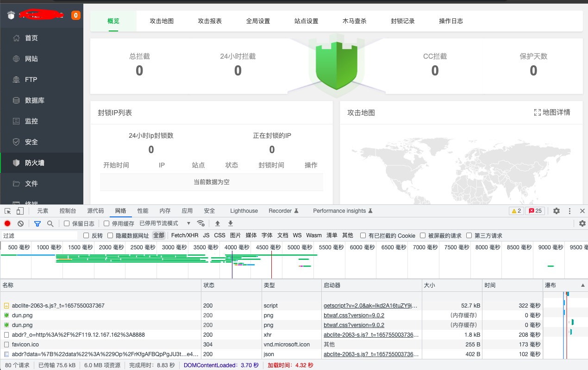
Task: Switch DevTools to 控制台 tab
Action: [68, 211]
